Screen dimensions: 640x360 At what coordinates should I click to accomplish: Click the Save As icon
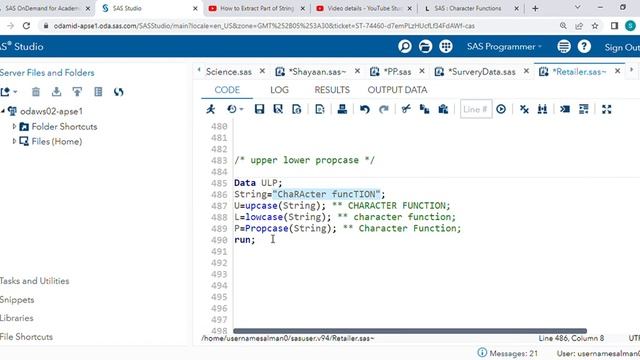(x=278, y=109)
